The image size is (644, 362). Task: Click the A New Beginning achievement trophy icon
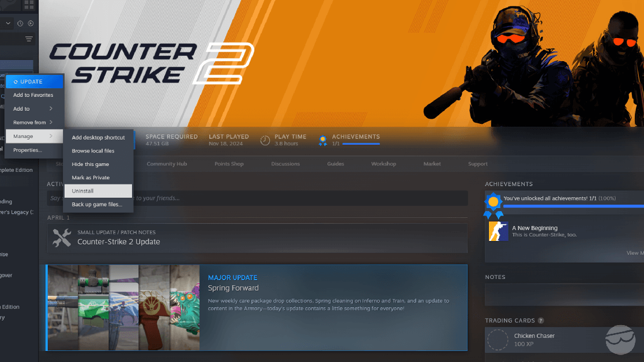(x=498, y=231)
